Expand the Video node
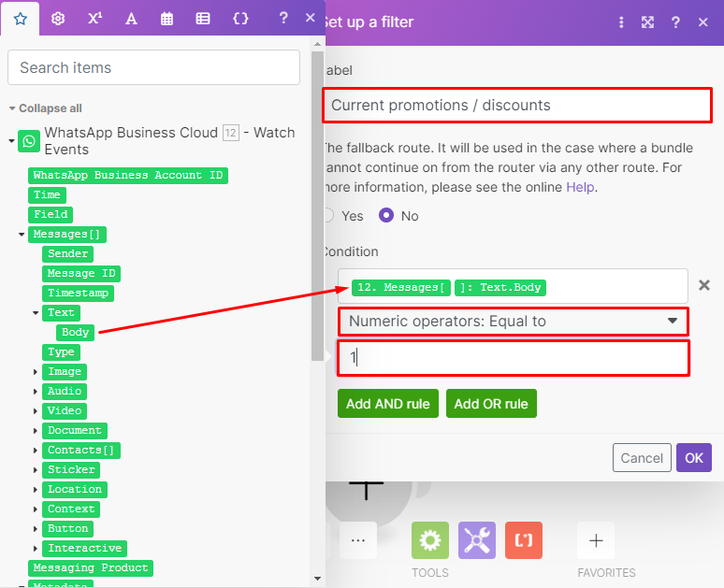This screenshot has width=724, height=588. pyautogui.click(x=36, y=411)
